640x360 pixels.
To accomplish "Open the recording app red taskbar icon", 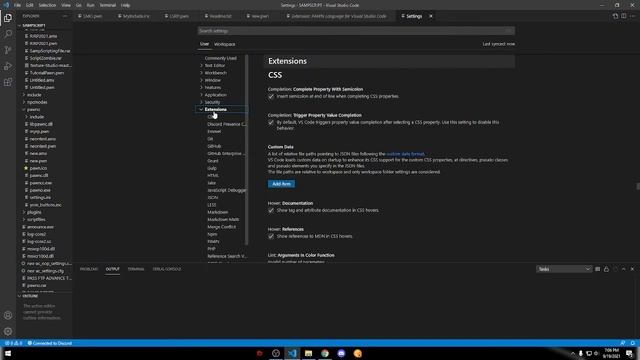I will [x=260, y=353].
